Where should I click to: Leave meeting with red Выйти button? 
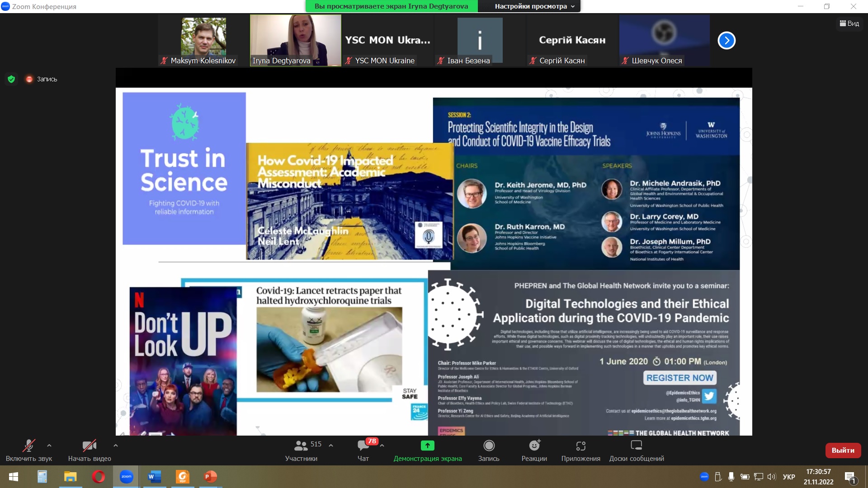[843, 450]
